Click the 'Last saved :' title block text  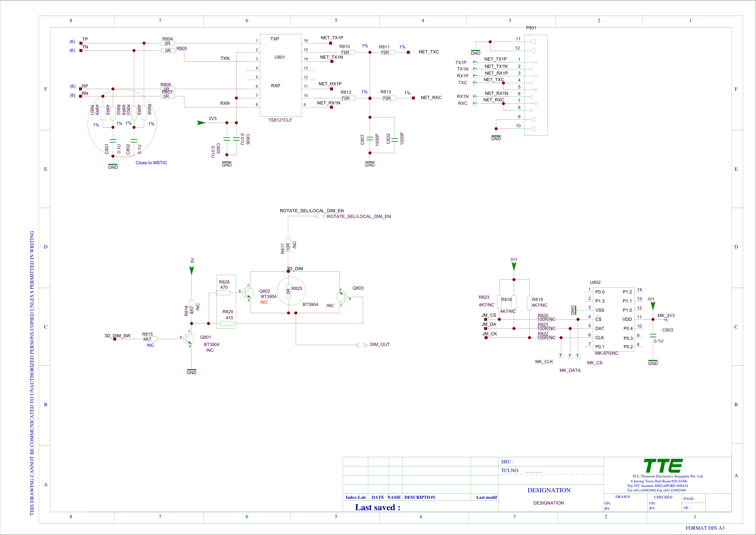click(378, 508)
